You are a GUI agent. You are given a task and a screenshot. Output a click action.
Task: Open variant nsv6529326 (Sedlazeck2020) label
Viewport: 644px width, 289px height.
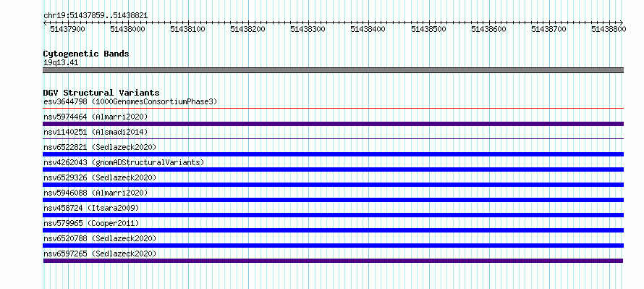[100, 177]
